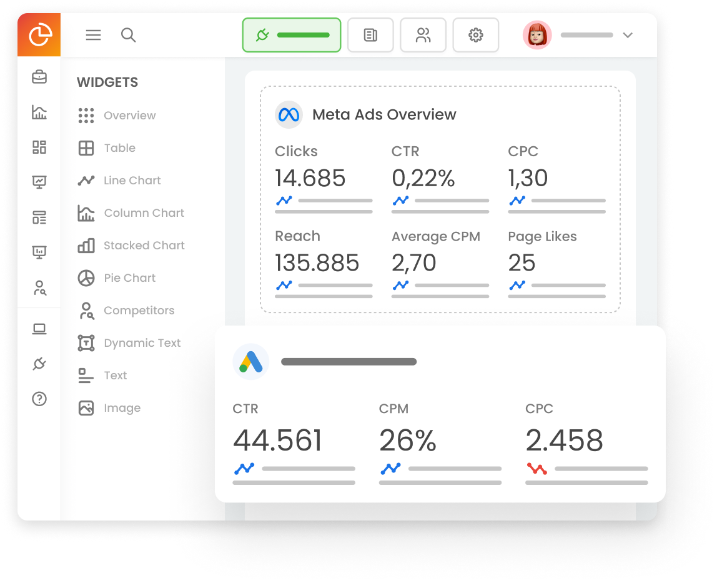Click the person-search icon in the sidebar
This screenshot has width=722, height=588.
(x=39, y=288)
